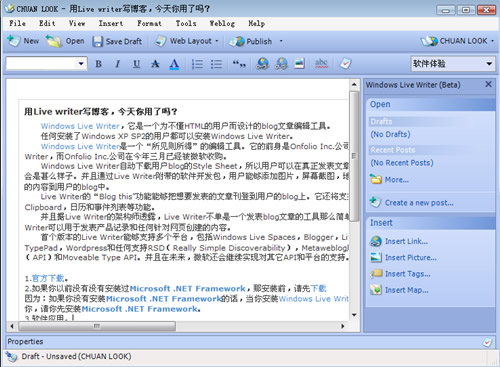Apply bulleted list formatting
Viewport: 500px width, 367px height.
coord(216,64)
